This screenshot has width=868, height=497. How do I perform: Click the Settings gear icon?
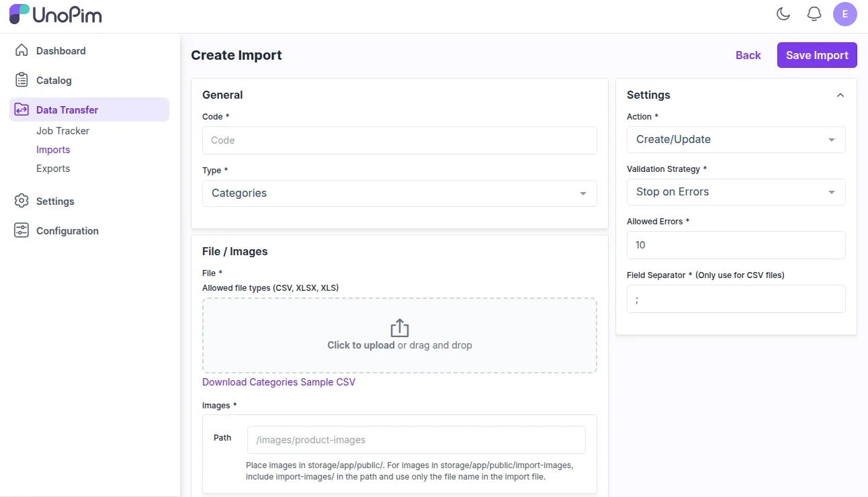coord(21,201)
